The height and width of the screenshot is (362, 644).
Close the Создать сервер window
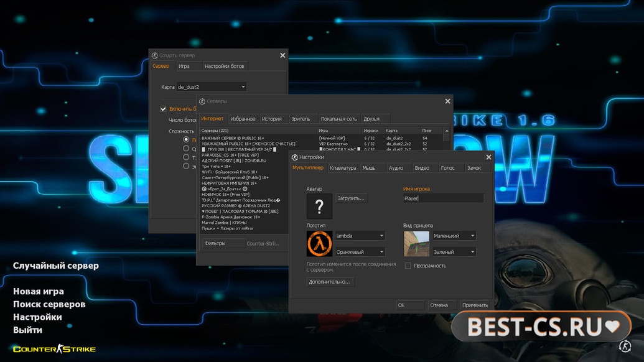282,55
